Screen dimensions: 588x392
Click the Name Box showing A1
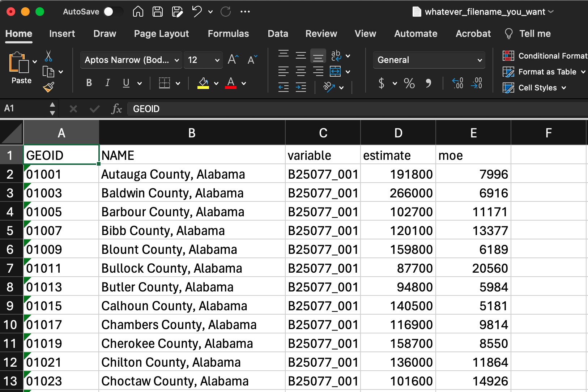point(24,108)
